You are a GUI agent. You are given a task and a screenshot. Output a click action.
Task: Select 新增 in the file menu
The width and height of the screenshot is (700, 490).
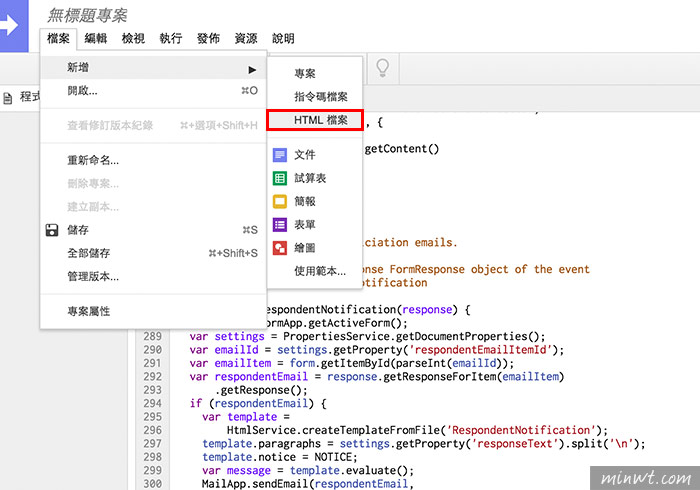tap(153, 67)
